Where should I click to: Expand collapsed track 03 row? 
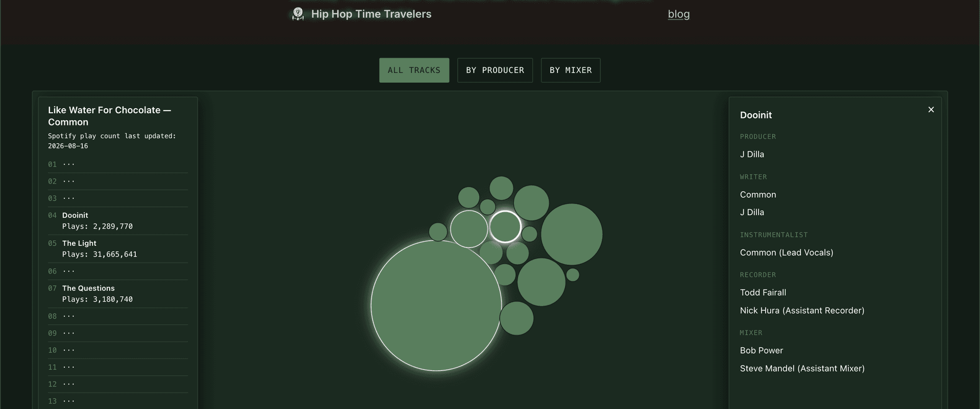coord(118,198)
